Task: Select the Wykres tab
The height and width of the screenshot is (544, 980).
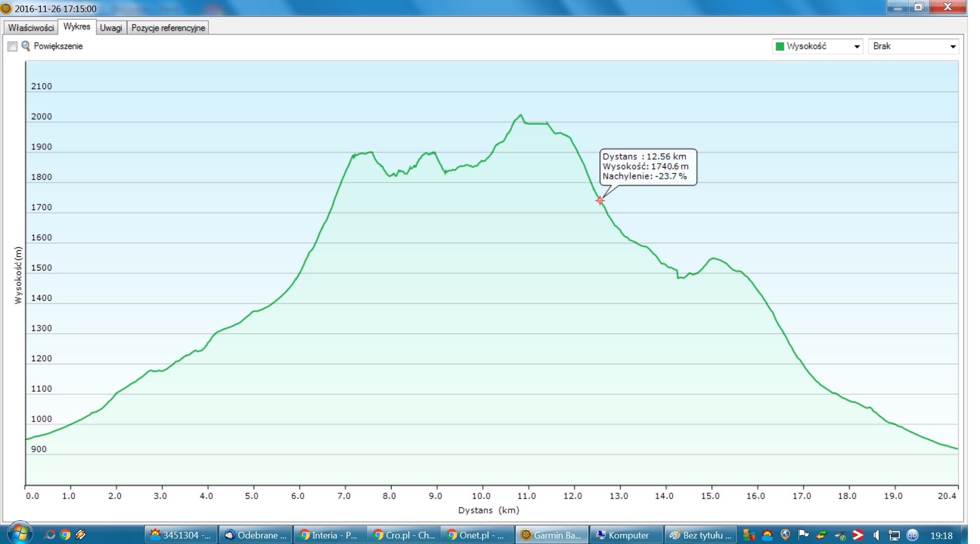Action: [x=77, y=27]
